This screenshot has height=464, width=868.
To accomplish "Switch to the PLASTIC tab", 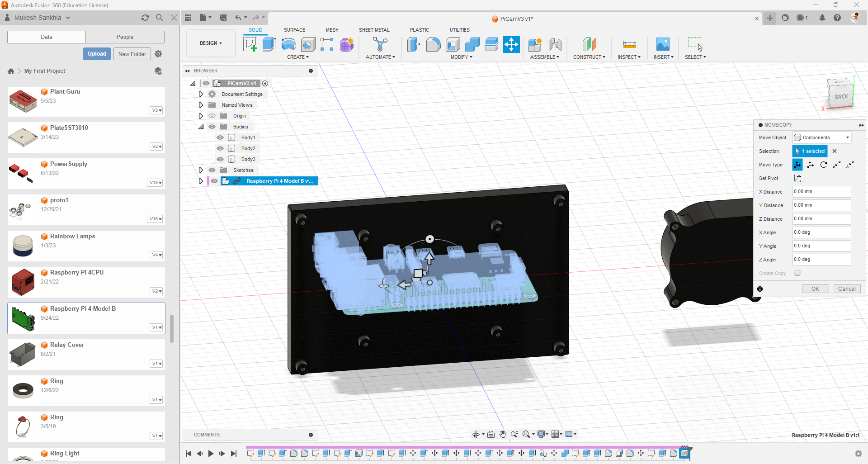I will (420, 30).
